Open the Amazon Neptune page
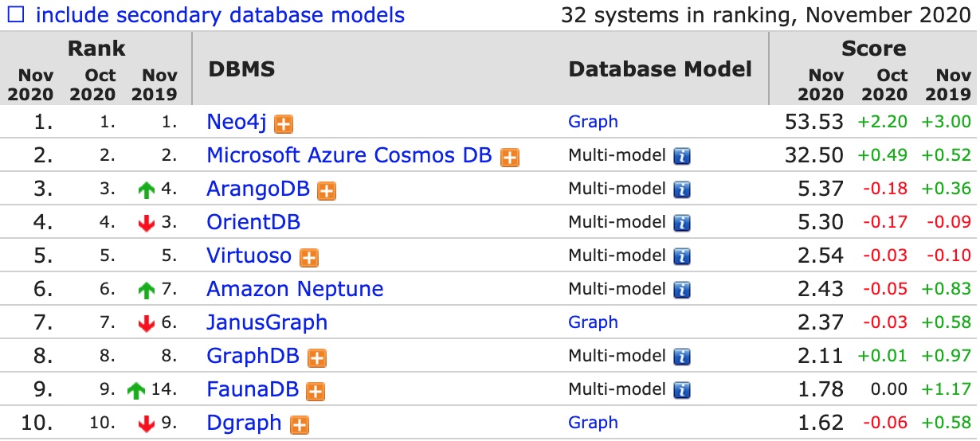Image resolution: width=980 pixels, height=441 pixels. pyautogui.click(x=295, y=289)
